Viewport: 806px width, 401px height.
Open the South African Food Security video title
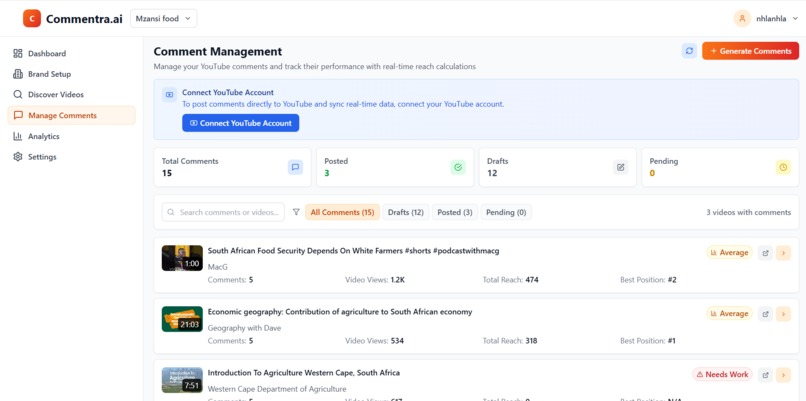pos(353,251)
